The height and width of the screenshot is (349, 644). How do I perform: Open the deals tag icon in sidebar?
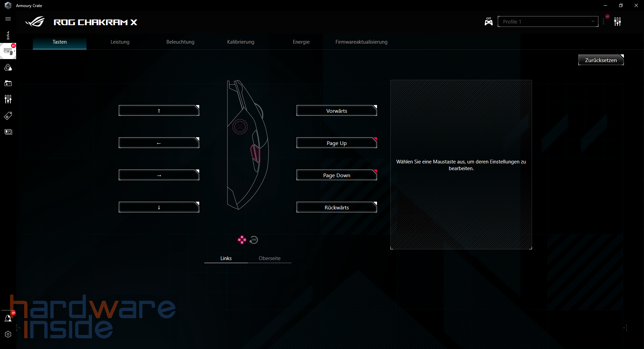pos(8,115)
